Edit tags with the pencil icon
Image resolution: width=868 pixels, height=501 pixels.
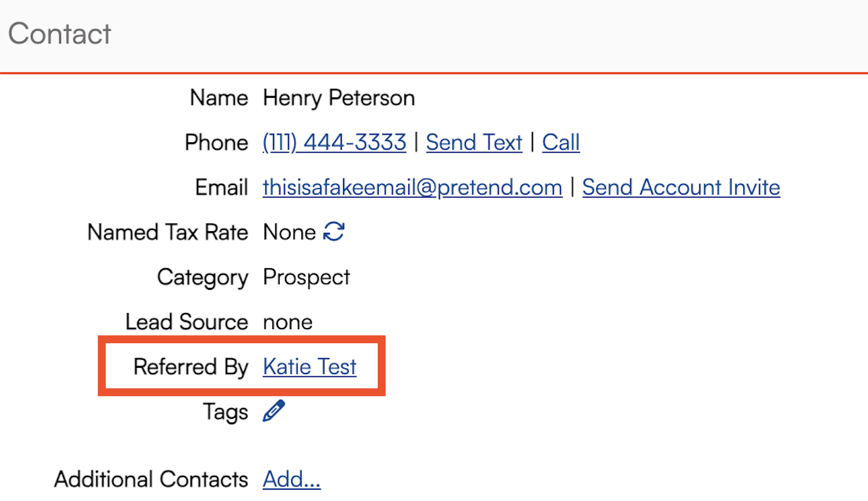point(274,411)
